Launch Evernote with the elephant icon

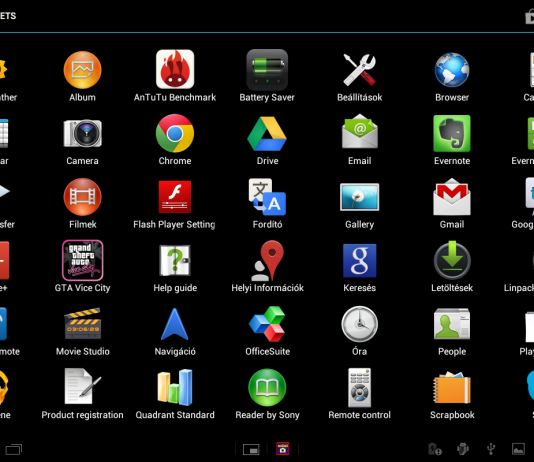pos(452,133)
